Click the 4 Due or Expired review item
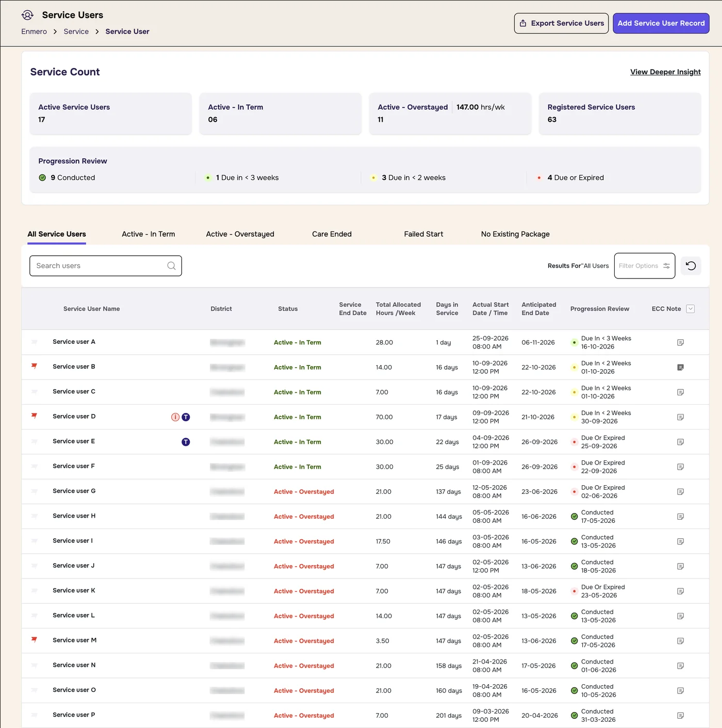The image size is (722, 728). pos(570,178)
